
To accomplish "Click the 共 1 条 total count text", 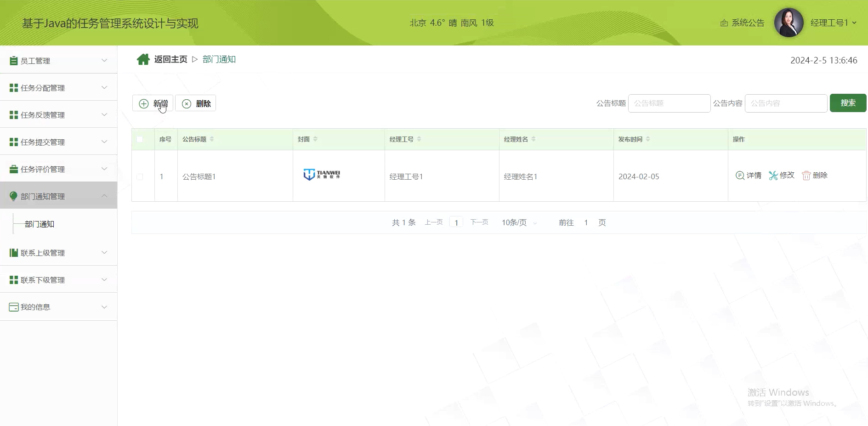I will [x=404, y=222].
